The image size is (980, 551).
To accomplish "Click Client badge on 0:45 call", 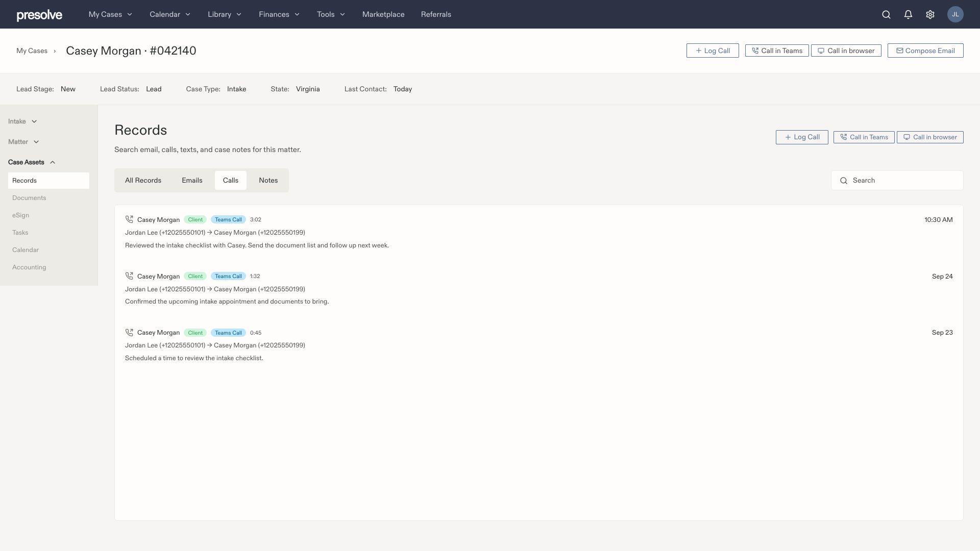I will click(195, 333).
